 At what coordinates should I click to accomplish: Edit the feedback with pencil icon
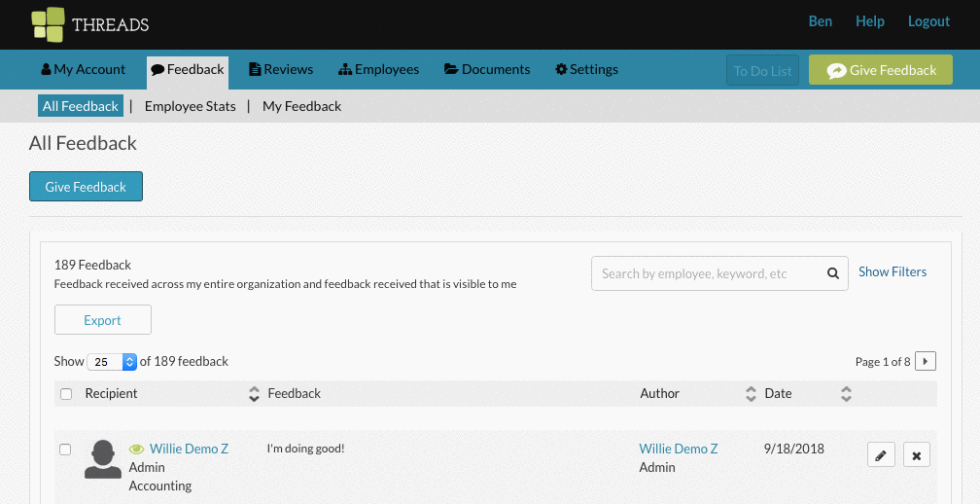[x=881, y=455]
